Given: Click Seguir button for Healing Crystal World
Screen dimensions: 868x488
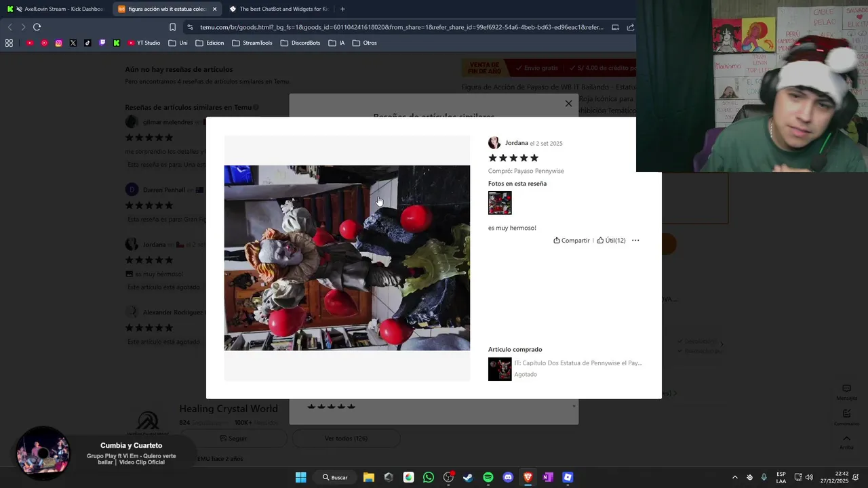Looking at the screenshot, I should (233, 439).
